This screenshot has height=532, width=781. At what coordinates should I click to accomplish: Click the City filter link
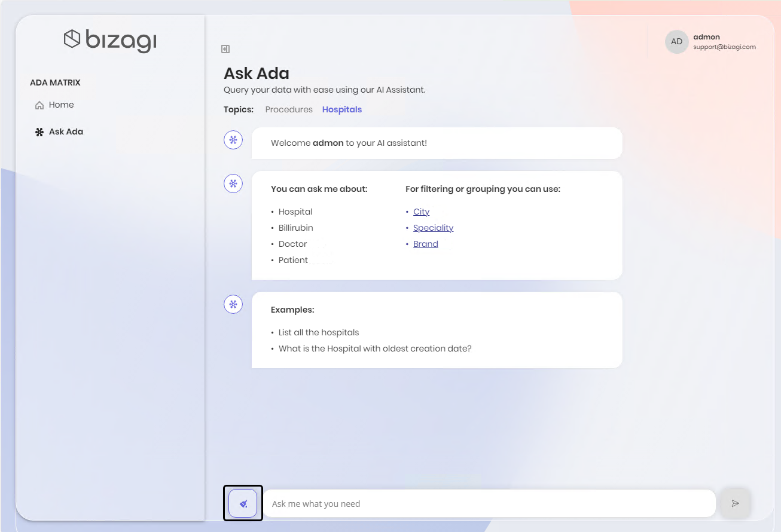tap(421, 212)
